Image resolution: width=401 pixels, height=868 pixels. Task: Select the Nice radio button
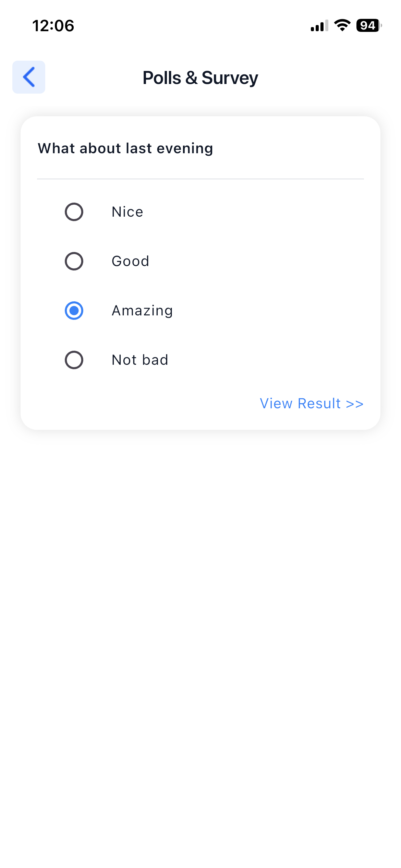pos(74,212)
